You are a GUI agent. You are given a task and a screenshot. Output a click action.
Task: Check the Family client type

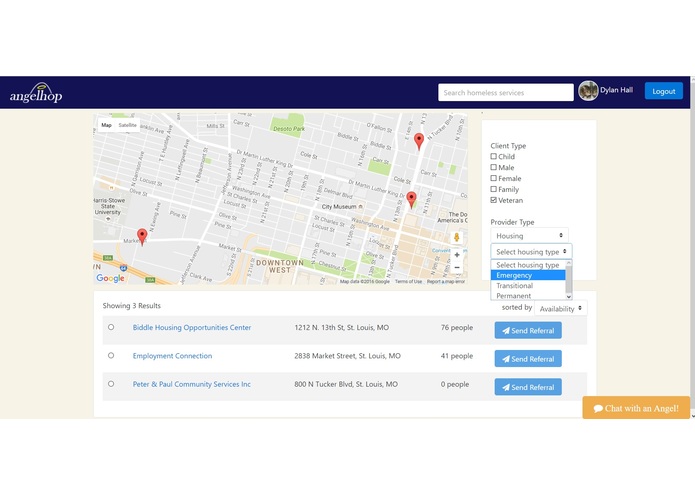(493, 189)
